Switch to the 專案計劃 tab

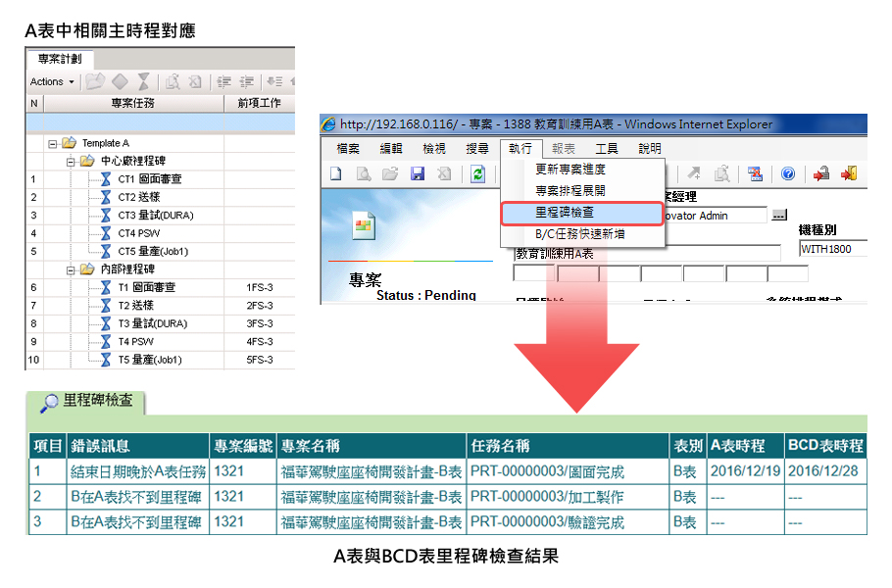(61, 59)
